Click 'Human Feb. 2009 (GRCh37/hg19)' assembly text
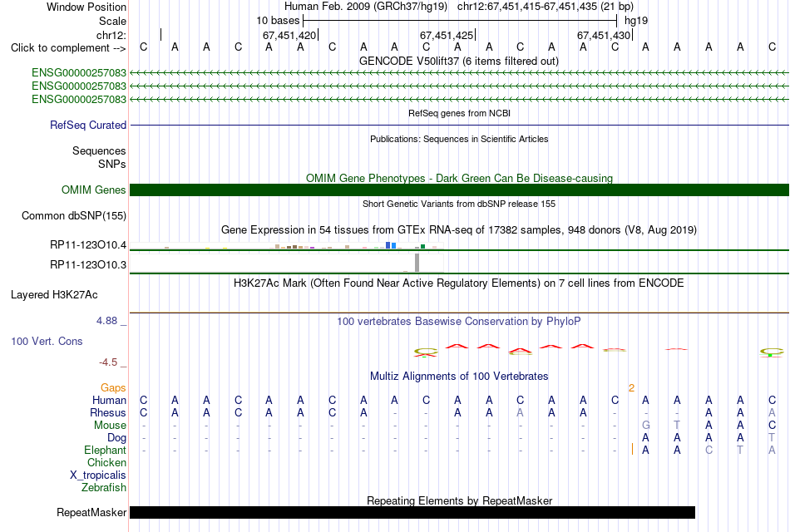The image size is (790, 532). pyautogui.click(x=366, y=7)
